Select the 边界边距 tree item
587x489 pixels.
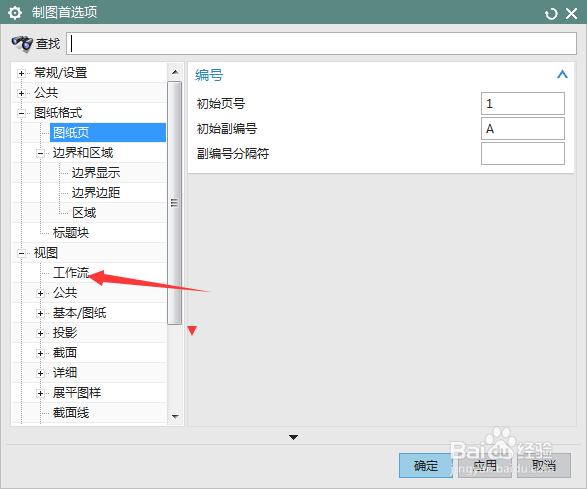point(96,193)
